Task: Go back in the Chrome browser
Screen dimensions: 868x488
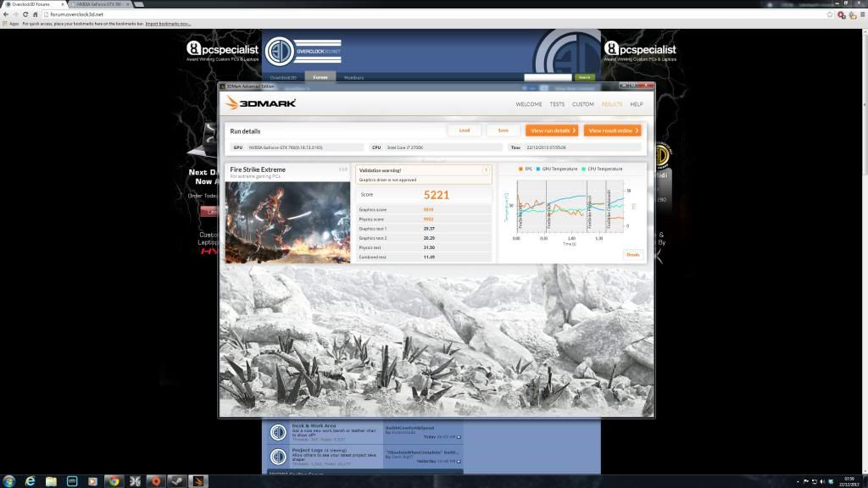Action: coord(6,14)
